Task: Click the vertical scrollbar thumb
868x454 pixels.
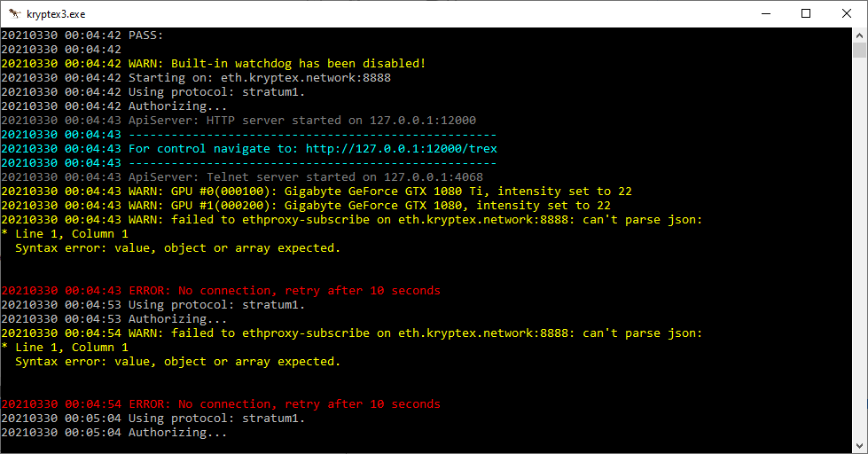Action: pos(859,50)
